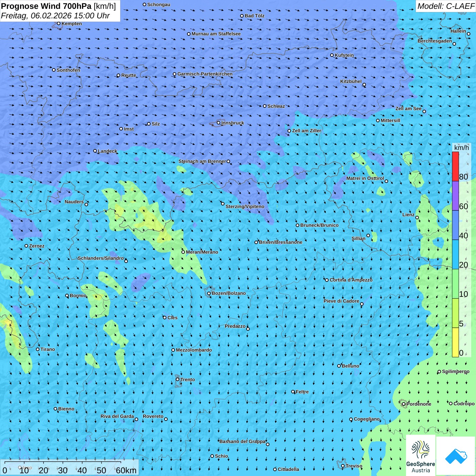Image resolution: width=476 pixels, height=476 pixels.
Task: Click the 'Mezzolombardo' label
Action: [x=194, y=350]
